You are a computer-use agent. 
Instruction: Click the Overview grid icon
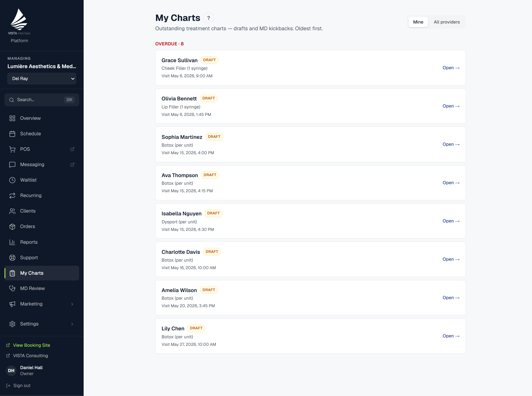coord(12,118)
